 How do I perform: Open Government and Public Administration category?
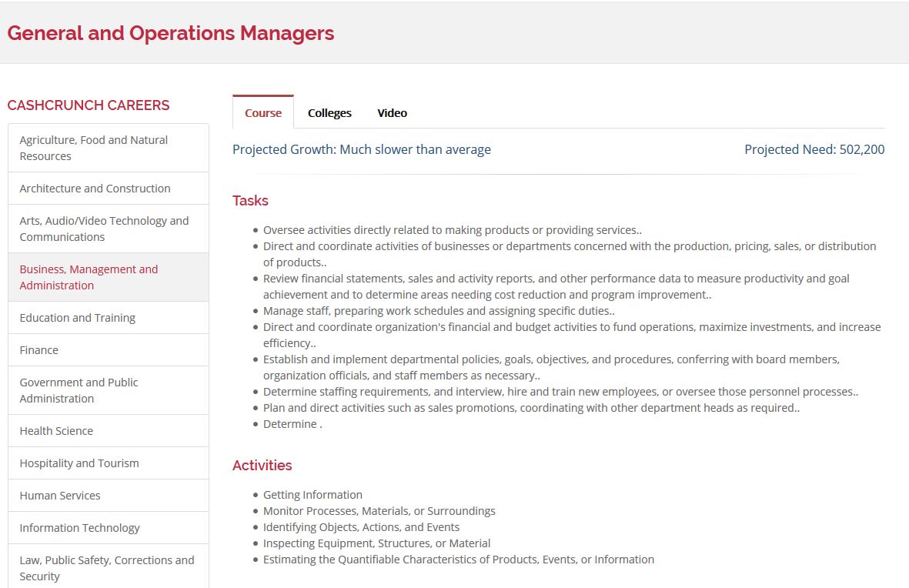point(109,390)
